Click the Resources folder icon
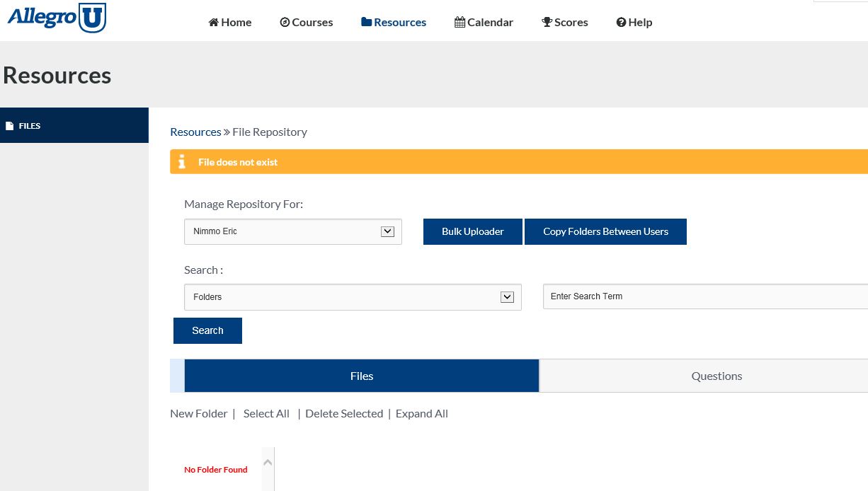This screenshot has width=868, height=491. (366, 23)
